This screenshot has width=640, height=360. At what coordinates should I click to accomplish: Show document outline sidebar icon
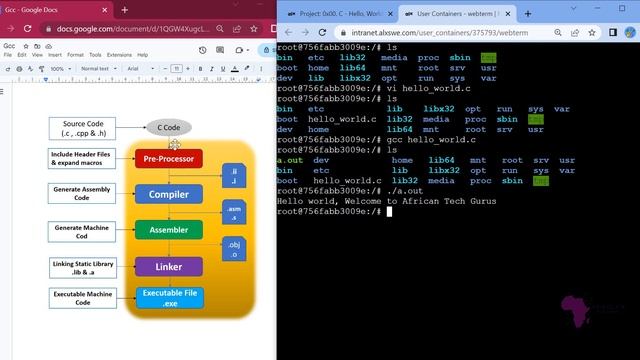(2, 91)
